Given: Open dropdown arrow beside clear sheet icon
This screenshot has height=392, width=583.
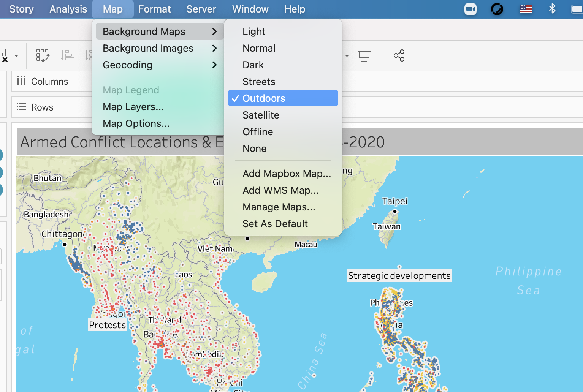Looking at the screenshot, I should tap(16, 56).
